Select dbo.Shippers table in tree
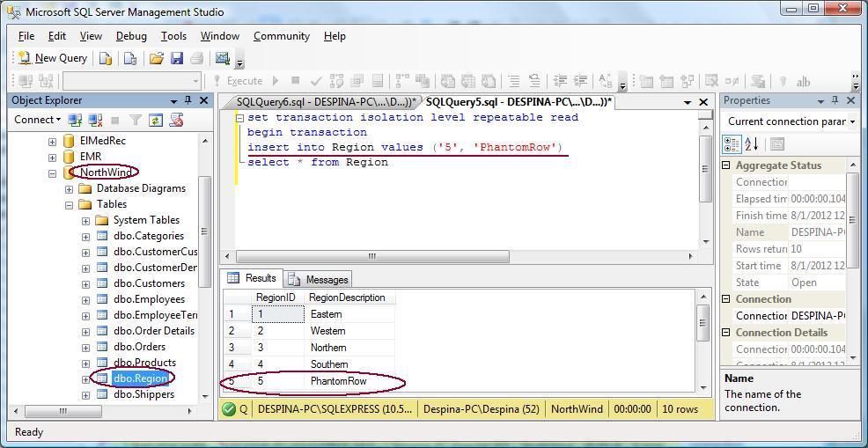This screenshot has width=868, height=448. 143,394
